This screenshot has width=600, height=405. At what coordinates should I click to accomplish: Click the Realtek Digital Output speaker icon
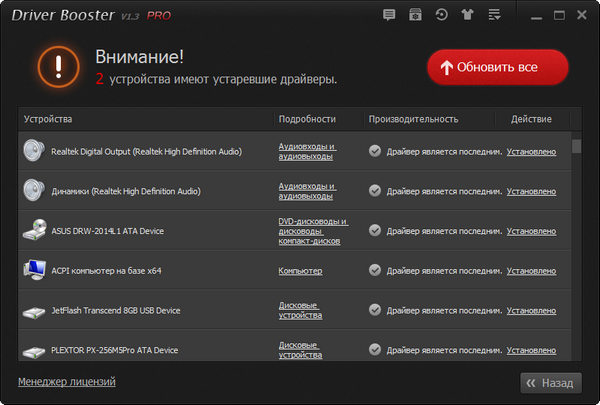pos(33,151)
